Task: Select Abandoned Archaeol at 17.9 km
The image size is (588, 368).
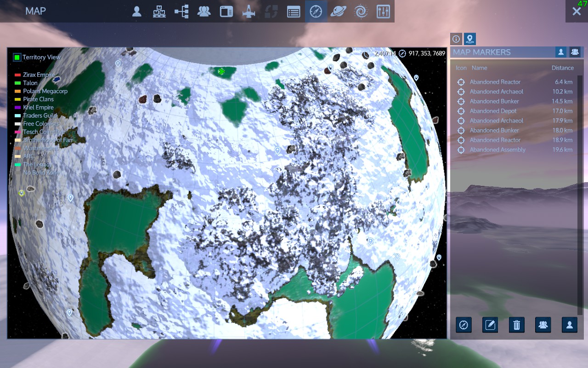Action: click(514, 121)
